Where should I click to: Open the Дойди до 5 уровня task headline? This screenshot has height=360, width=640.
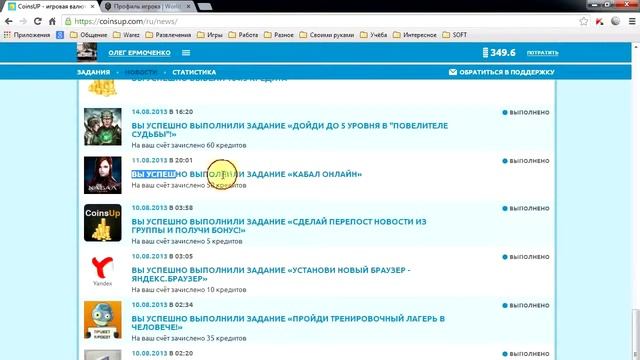click(289, 130)
